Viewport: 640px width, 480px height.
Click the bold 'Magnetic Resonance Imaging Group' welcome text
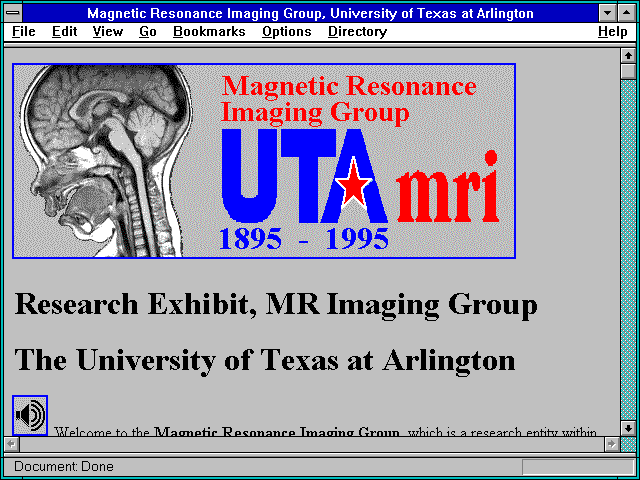pos(277,432)
